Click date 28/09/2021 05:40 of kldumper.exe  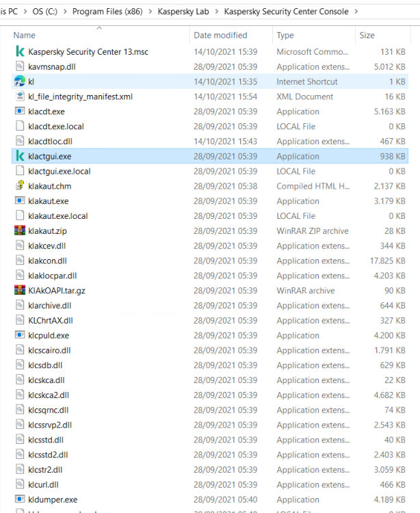[x=225, y=499]
